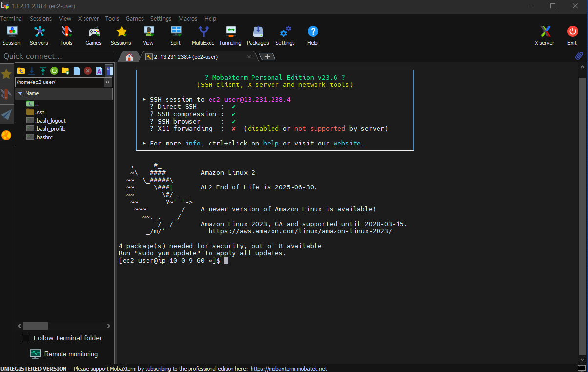588x372 pixels.
Task: Click the paperclip icon at right of tabs
Action: coord(579,56)
